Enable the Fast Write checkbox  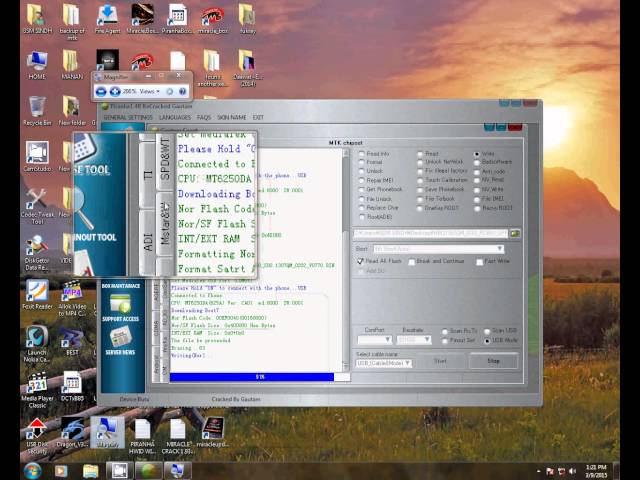493,261
